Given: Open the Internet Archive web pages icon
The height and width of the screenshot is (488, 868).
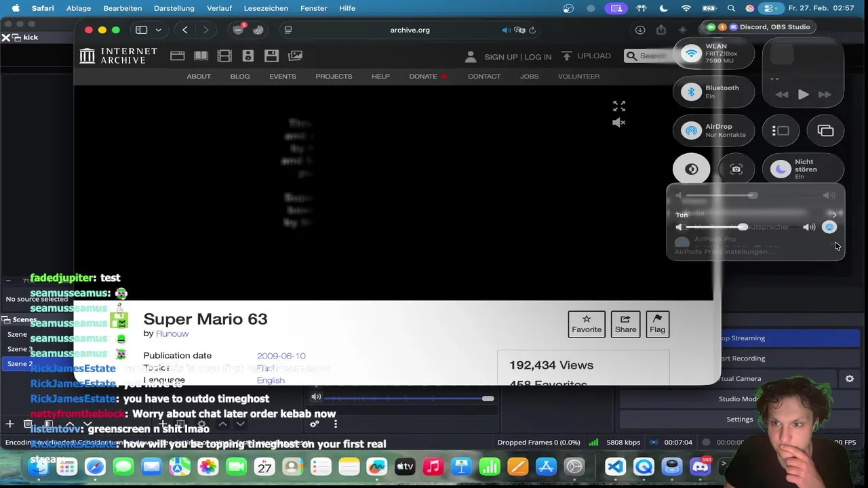Looking at the screenshot, I should tap(178, 56).
